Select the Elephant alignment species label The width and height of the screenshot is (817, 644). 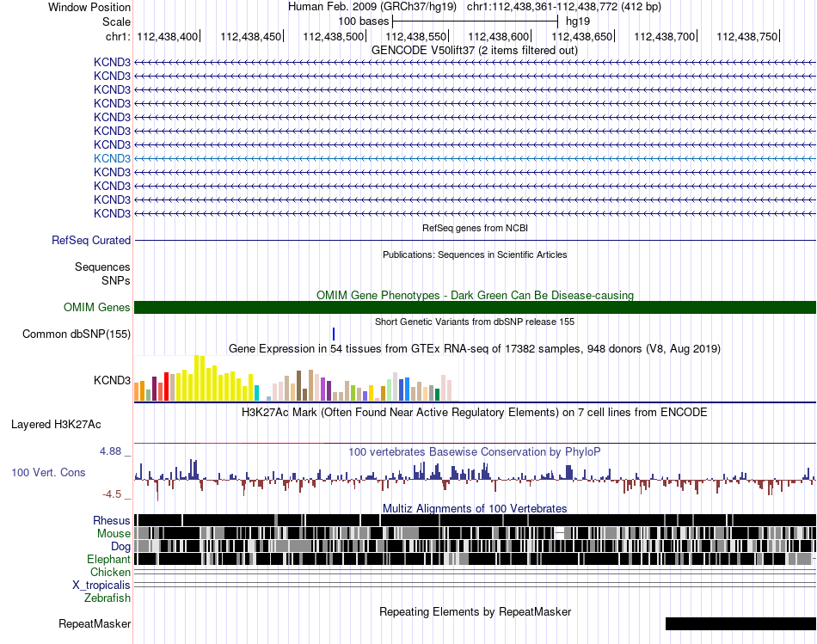click(x=108, y=560)
